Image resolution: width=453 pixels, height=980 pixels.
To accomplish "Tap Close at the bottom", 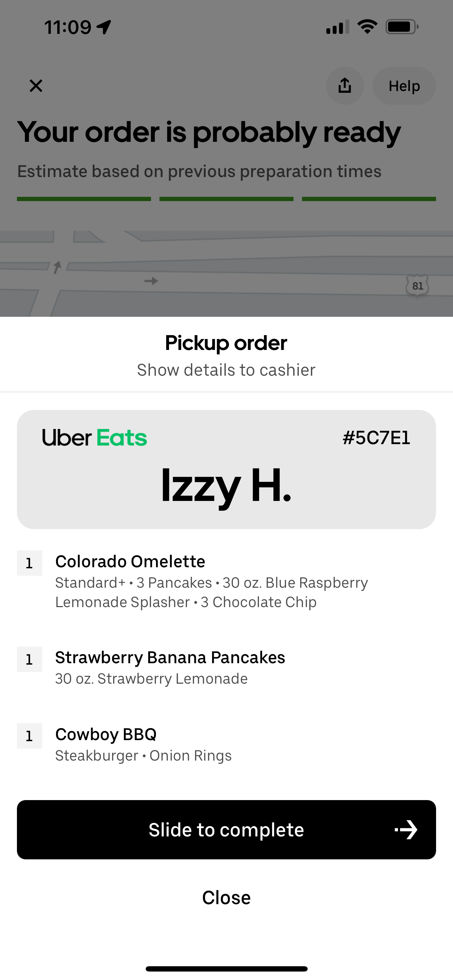I will tap(226, 897).
